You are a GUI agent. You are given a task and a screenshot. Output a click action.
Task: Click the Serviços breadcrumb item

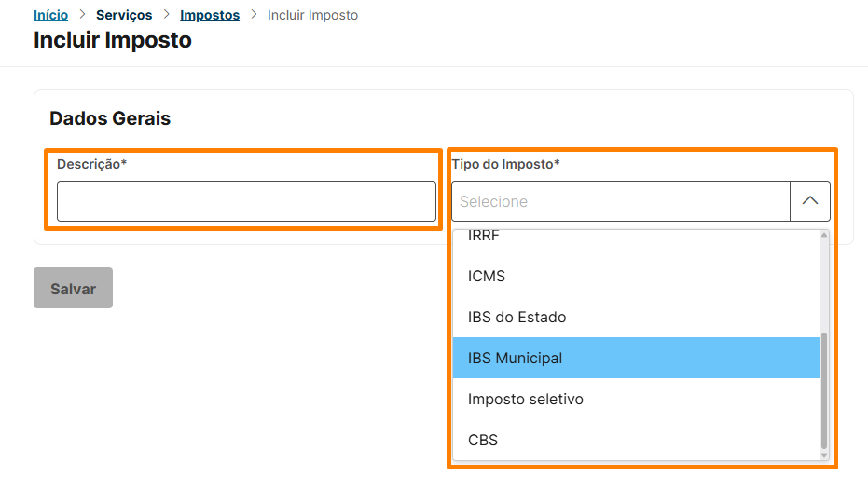click(x=124, y=15)
